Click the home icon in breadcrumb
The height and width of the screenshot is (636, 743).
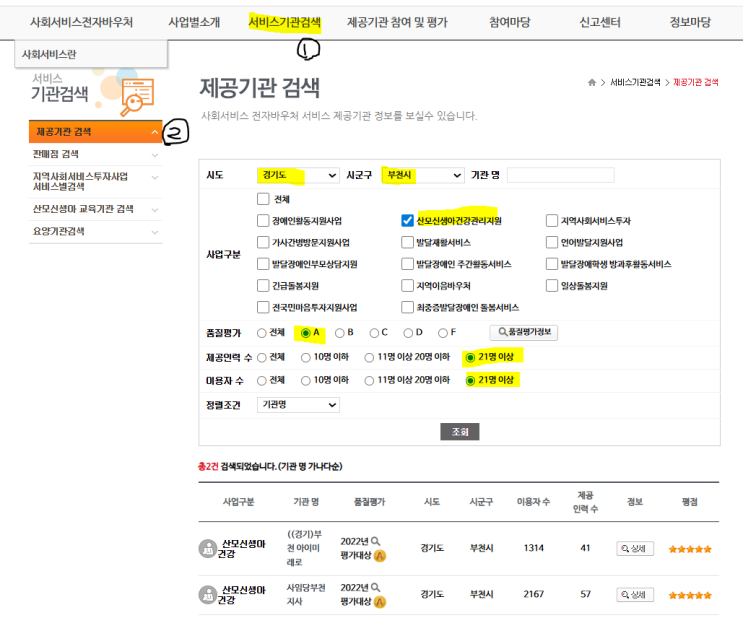591,82
